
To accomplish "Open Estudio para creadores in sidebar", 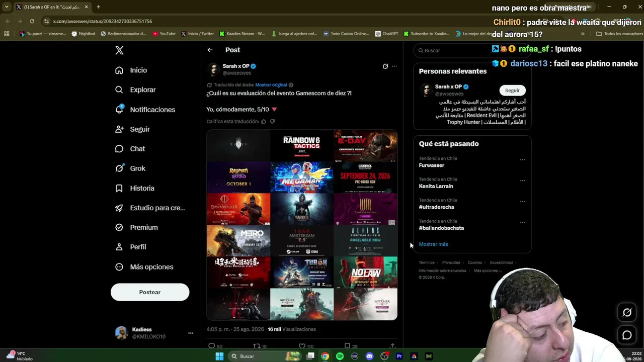I will [x=150, y=208].
